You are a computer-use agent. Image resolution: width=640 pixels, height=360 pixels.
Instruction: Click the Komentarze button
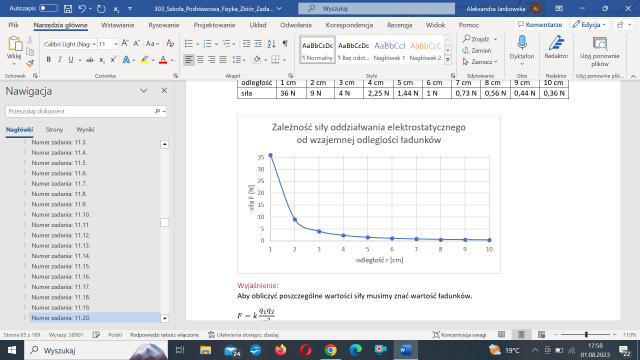click(x=540, y=24)
